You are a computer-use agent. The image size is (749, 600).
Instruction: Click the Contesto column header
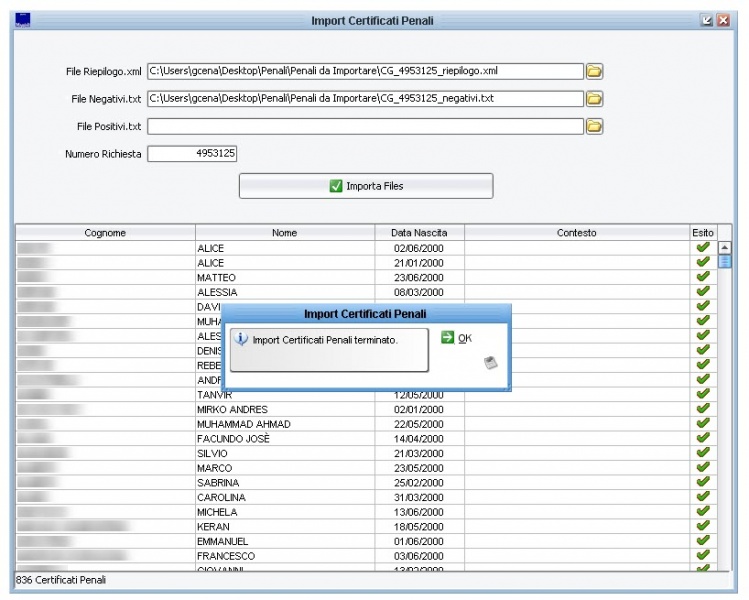coord(576,233)
